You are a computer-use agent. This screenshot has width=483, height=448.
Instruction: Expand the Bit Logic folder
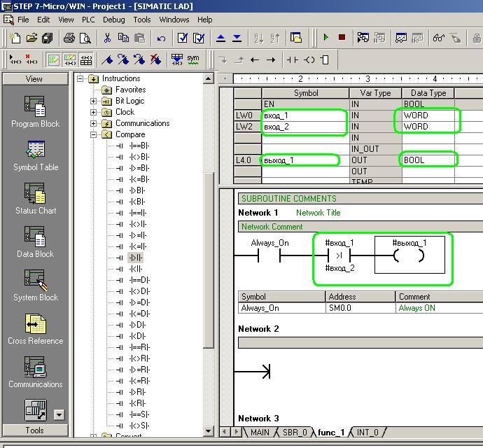[93, 101]
